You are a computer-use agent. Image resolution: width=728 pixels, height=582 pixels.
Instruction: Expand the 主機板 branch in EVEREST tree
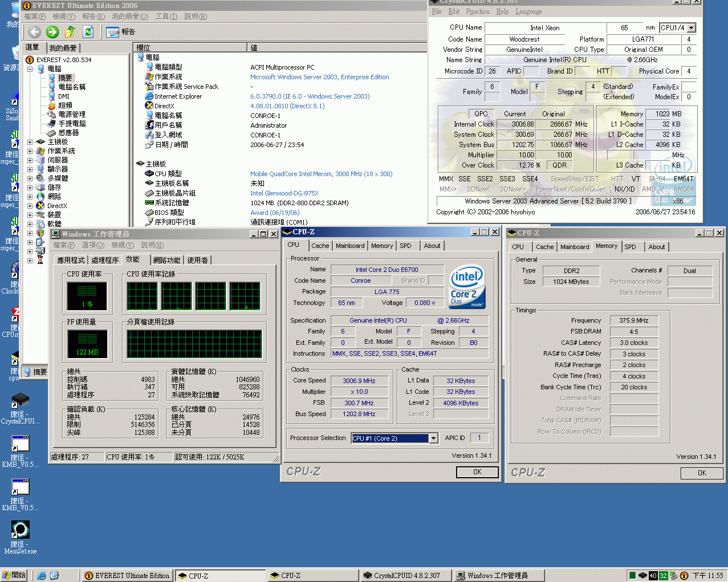tap(30, 142)
